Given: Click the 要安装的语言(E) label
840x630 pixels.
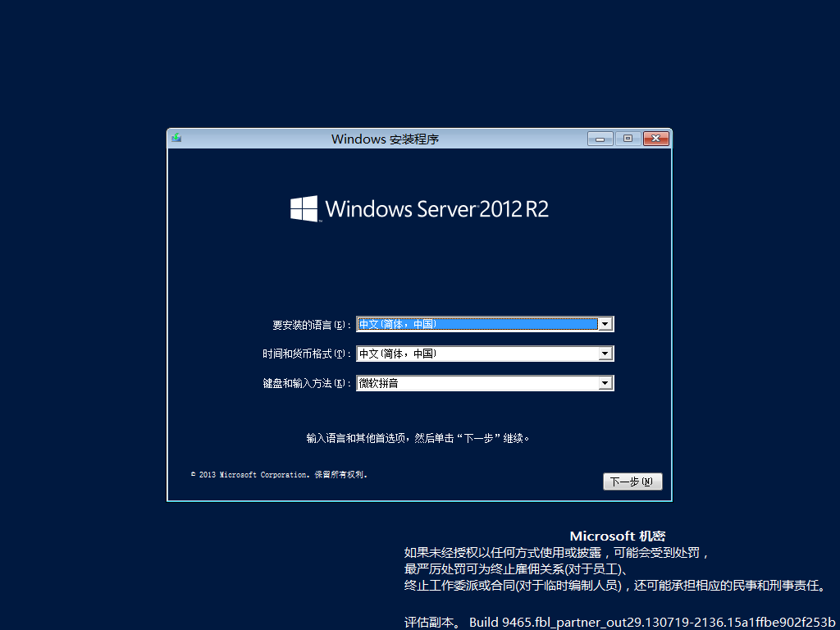Looking at the screenshot, I should coord(312,325).
